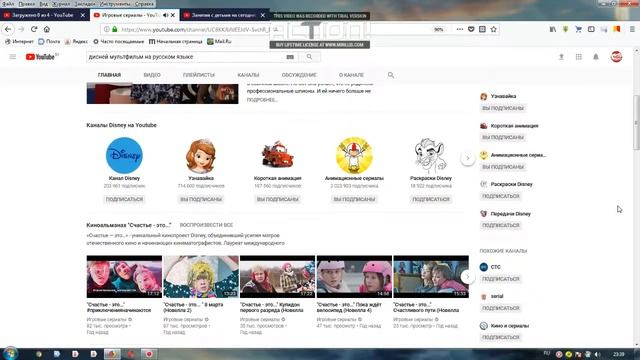
Task: Click ВОСПРОИЗВЕСТИ ВСЕ for the playlist
Action: (206, 225)
